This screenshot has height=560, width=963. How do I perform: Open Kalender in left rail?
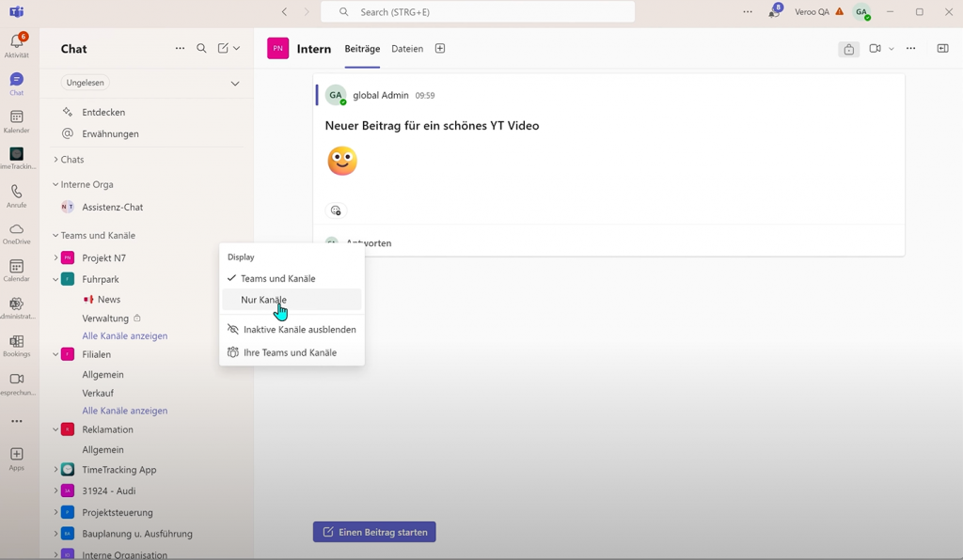point(17,121)
